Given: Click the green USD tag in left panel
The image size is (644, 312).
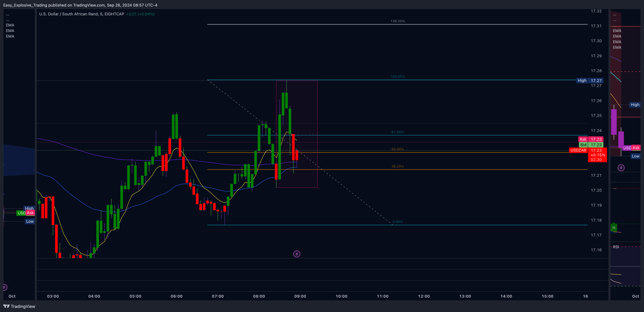Looking at the screenshot, I should (x=21, y=213).
